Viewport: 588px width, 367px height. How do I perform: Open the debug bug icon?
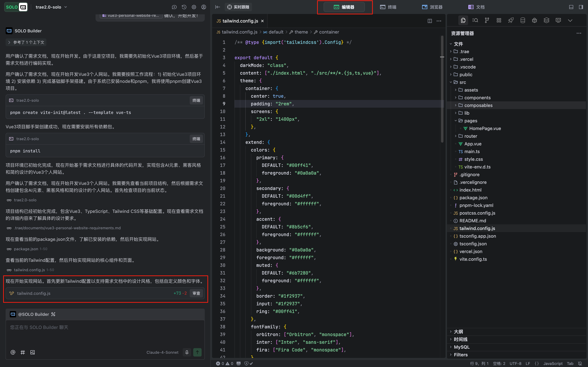[534, 20]
